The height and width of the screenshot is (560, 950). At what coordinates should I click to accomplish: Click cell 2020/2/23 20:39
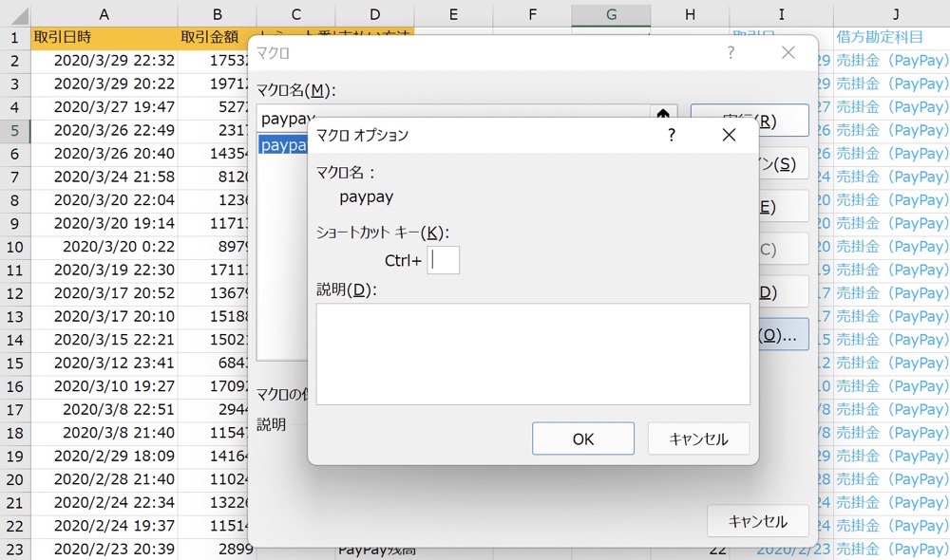point(104,550)
